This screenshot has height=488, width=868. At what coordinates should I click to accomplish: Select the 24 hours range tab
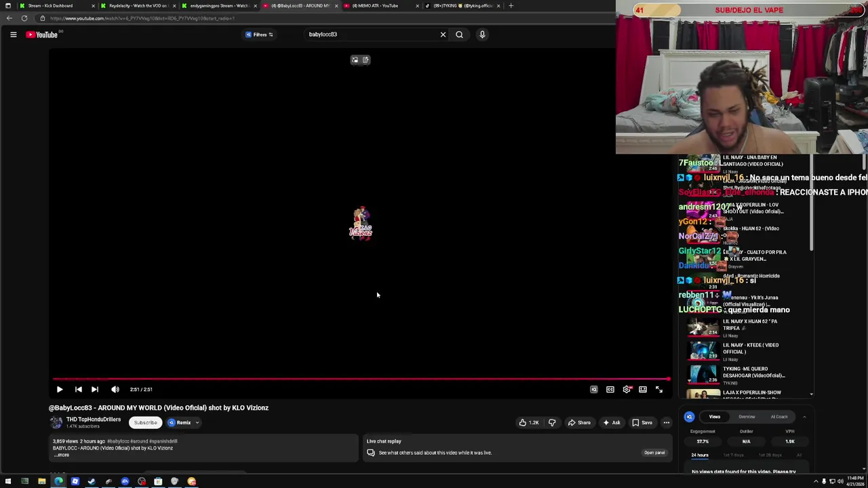coord(700,455)
